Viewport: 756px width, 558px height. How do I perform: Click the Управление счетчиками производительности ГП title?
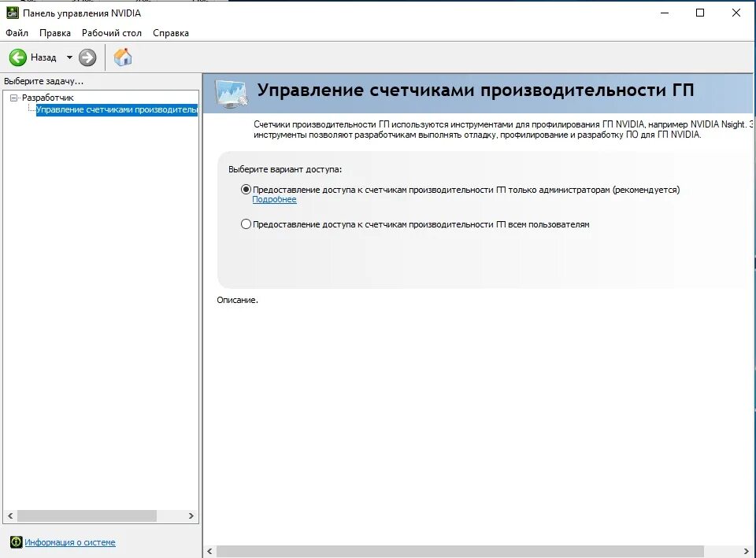[x=476, y=91]
